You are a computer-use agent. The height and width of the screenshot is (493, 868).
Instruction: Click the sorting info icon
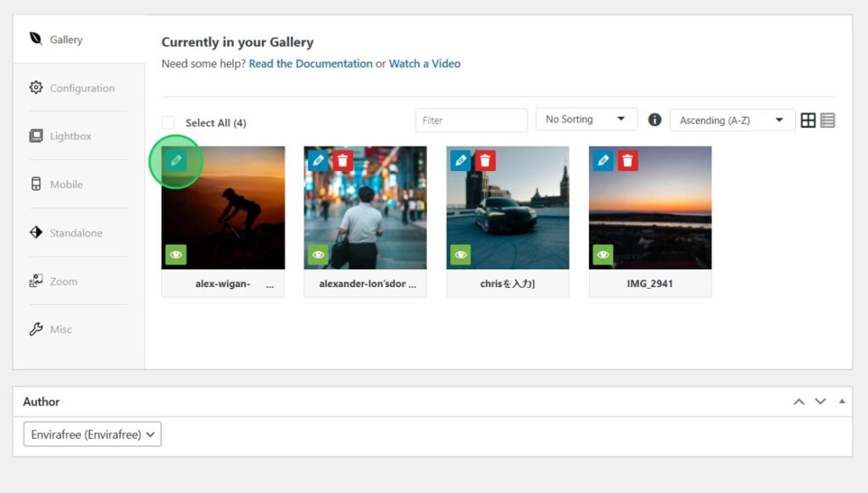pos(654,119)
